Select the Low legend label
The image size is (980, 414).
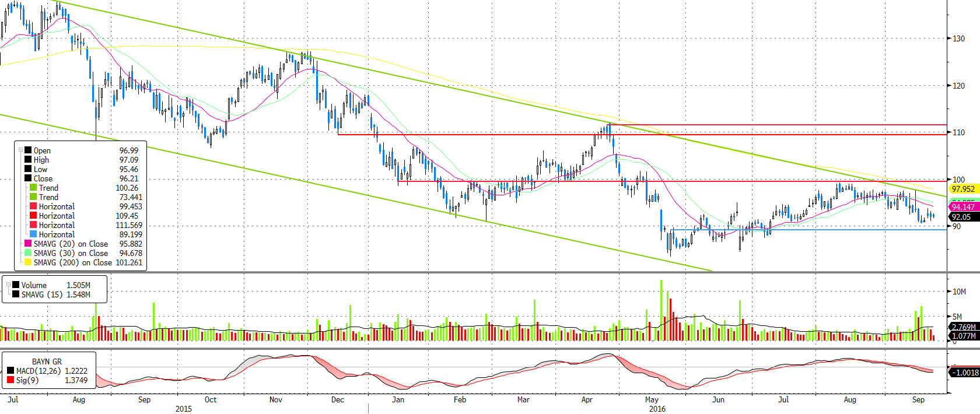(41, 169)
